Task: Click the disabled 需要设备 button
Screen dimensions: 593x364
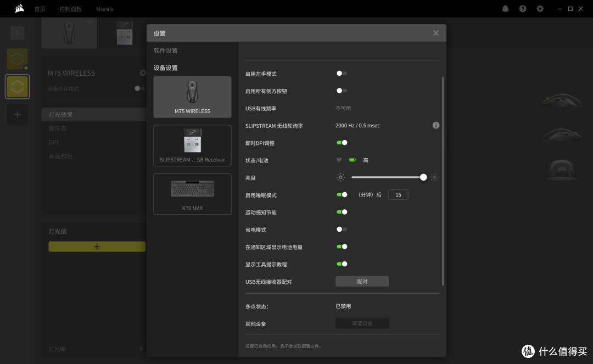Action: pos(362,323)
